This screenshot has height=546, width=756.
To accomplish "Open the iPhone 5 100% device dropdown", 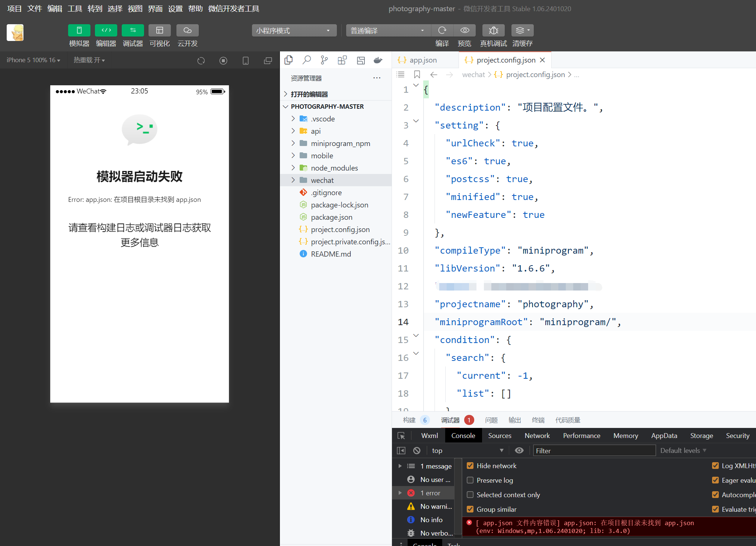I will [33, 60].
